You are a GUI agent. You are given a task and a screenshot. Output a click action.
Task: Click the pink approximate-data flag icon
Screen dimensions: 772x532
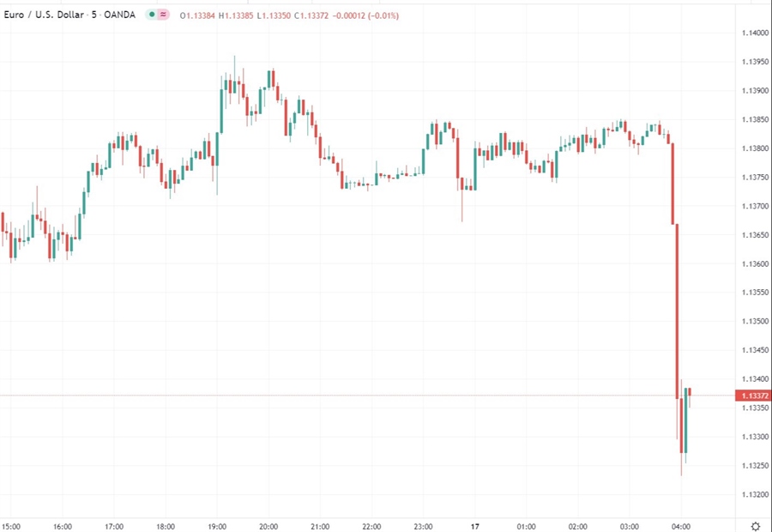click(161, 15)
